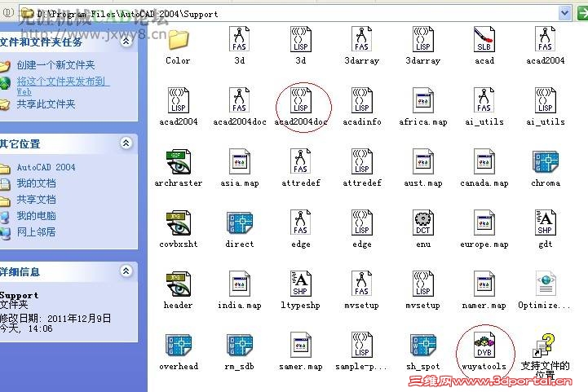The height and width of the screenshot is (392, 588).
Task: Select the asia.map file icon
Action: coord(239,161)
